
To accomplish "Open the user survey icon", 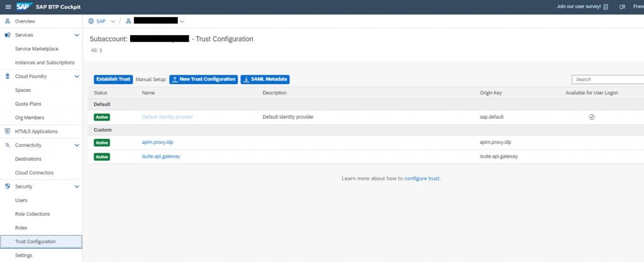I will 606,7.
